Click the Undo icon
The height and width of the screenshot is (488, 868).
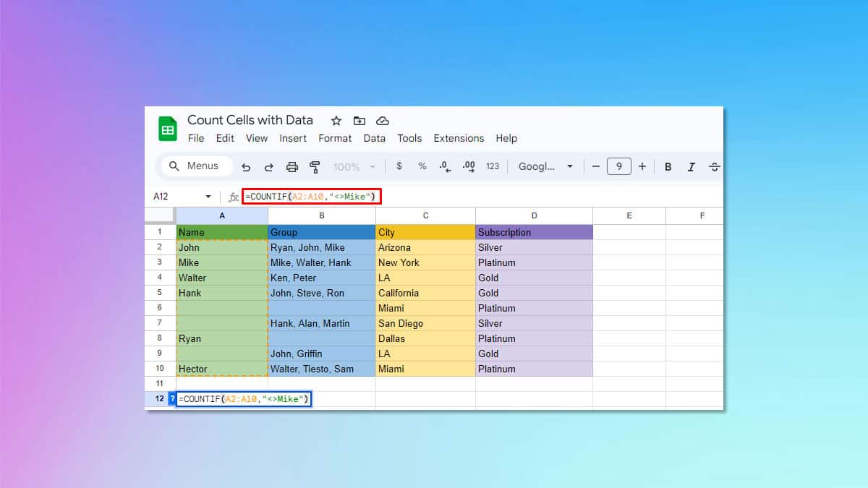click(246, 166)
